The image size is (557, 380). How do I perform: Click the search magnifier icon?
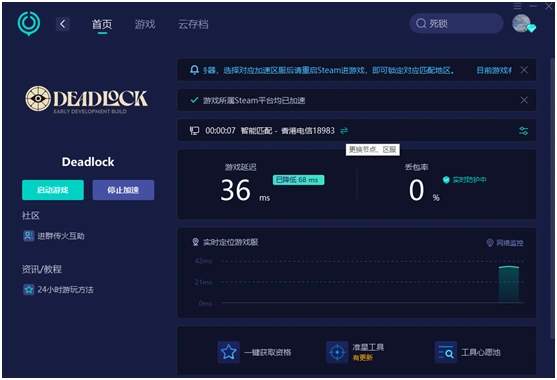(x=421, y=23)
